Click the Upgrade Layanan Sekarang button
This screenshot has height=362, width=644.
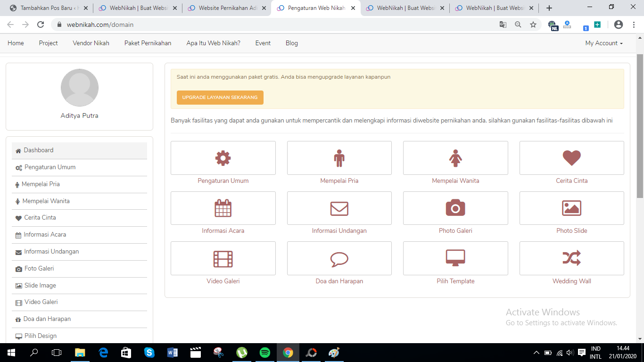pos(220,98)
